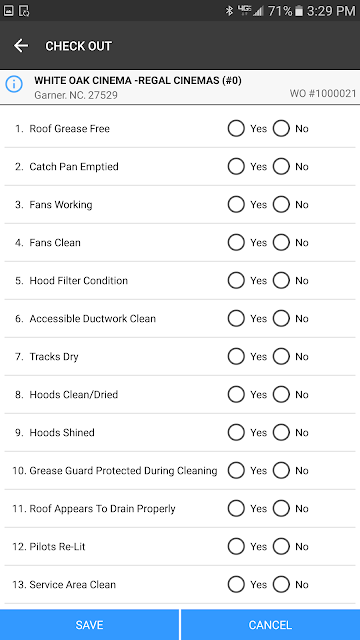Select Yes for Hood Filter Condition

coord(236,280)
